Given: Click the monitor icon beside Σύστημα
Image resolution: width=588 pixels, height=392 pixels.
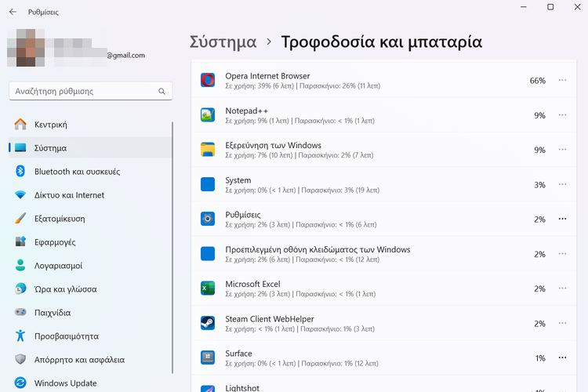Looking at the screenshot, I should [20, 148].
